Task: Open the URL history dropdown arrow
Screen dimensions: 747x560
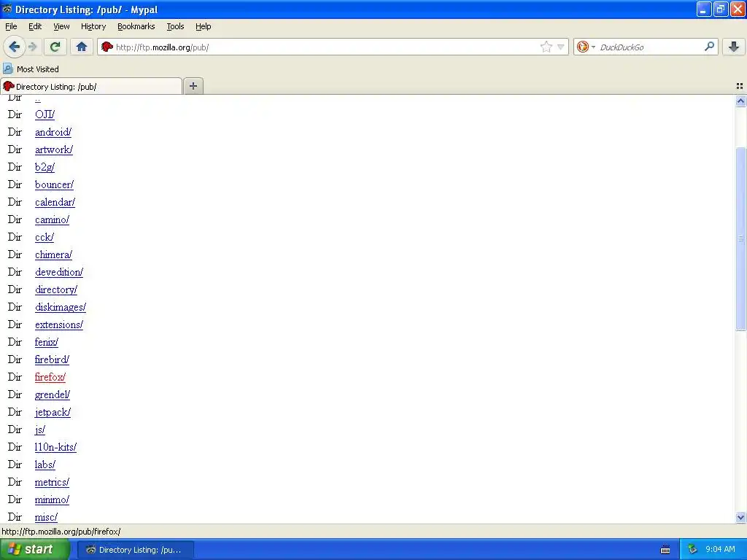Action: click(x=561, y=47)
